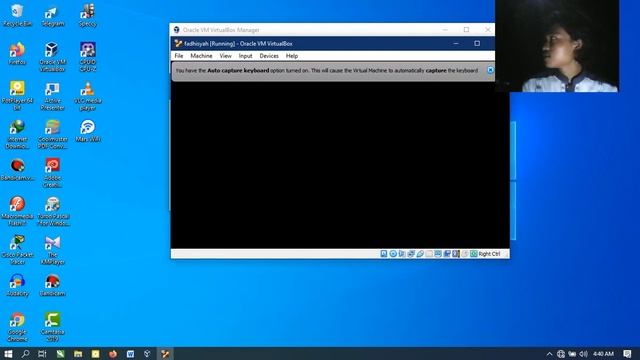The image size is (640, 360).
Task: Open File Explorer from the taskbar
Action: (78, 353)
